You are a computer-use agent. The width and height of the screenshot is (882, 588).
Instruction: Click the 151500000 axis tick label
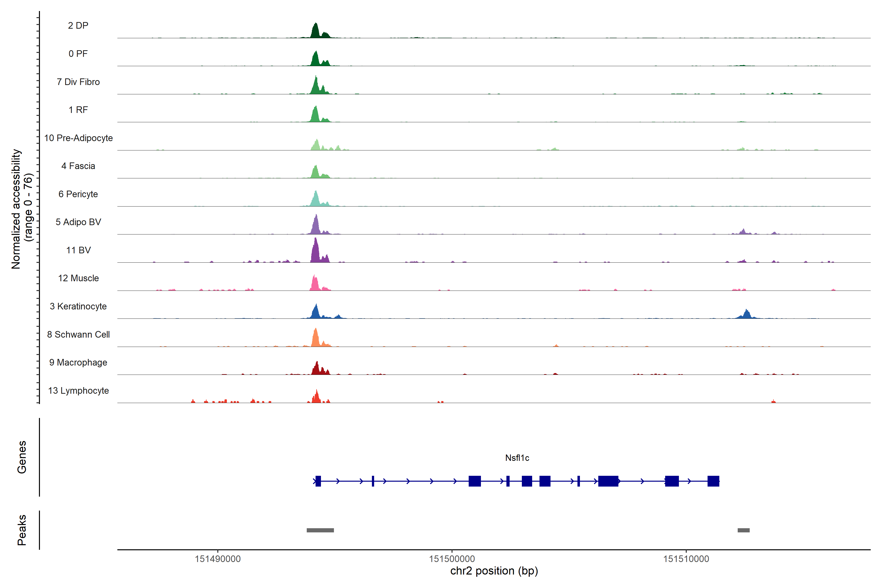tap(452, 559)
